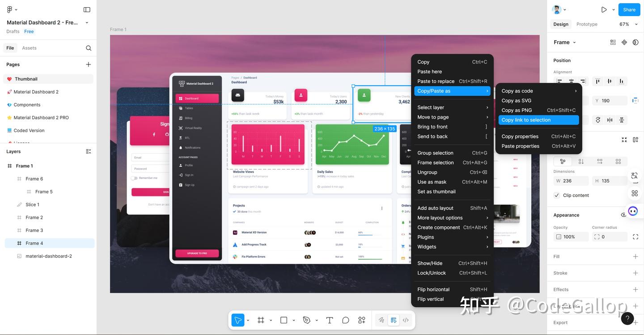
Task: Choose Set as thumbnail in context menu
Action: coord(452,192)
